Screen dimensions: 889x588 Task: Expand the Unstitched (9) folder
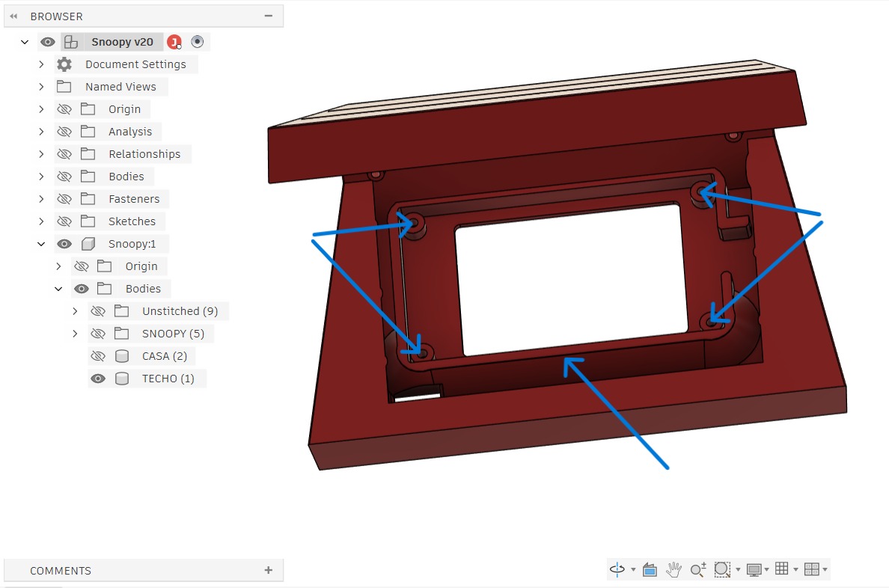[x=75, y=310]
